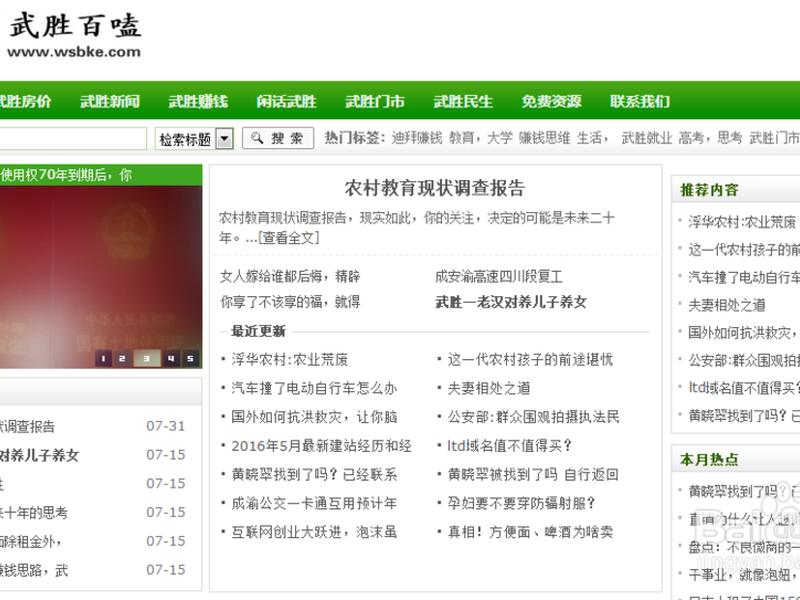The width and height of the screenshot is (800, 600).
Task: Open ltd域名值不值得买? in 最近更新
Action: click(x=509, y=446)
